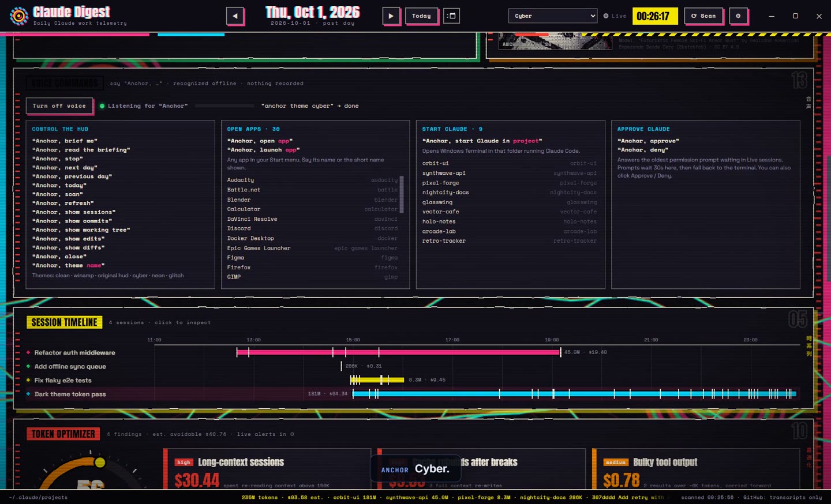831x504 pixels.
Task: Open the calendar date picker
Action: [452, 16]
